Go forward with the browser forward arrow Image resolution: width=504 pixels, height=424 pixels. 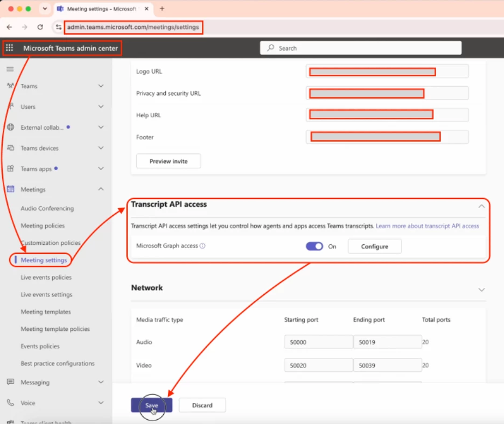click(25, 27)
